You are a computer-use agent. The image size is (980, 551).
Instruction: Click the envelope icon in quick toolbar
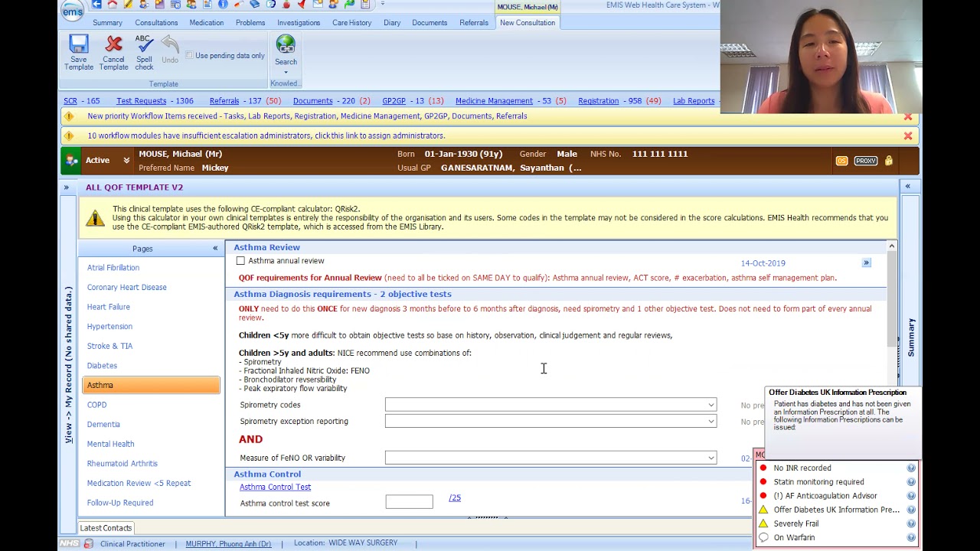pos(318,5)
